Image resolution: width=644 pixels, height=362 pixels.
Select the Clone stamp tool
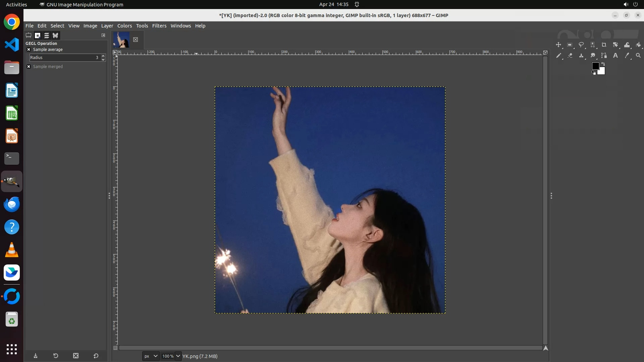click(x=581, y=56)
